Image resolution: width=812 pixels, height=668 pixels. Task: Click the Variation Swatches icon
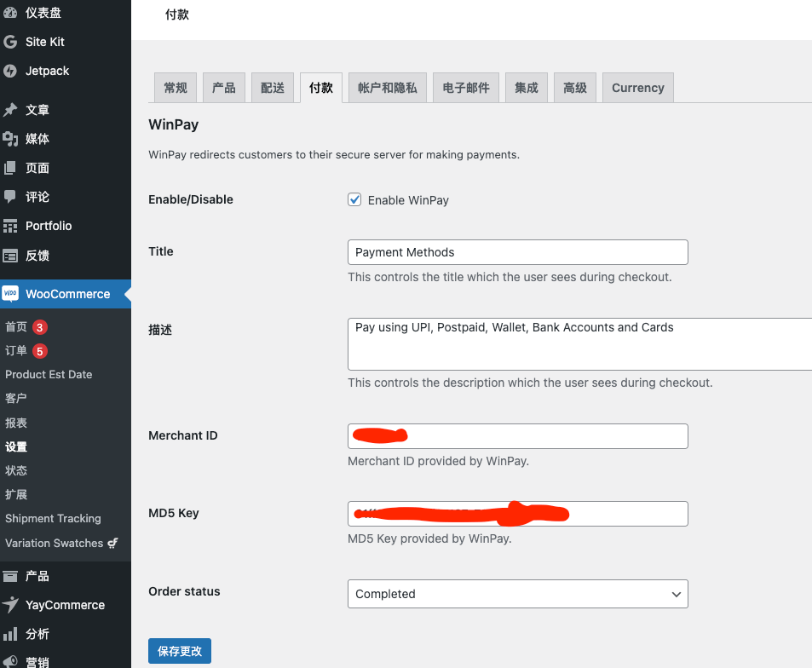pyautogui.click(x=112, y=543)
